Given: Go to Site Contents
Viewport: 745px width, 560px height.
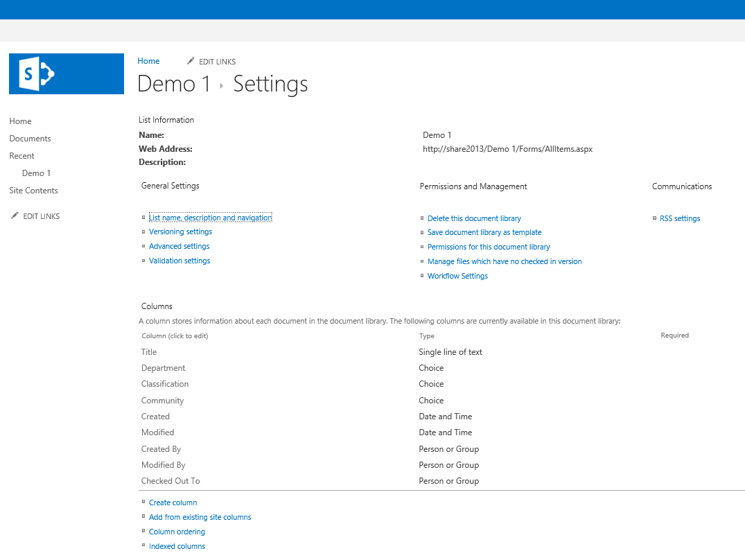Looking at the screenshot, I should coord(33,190).
